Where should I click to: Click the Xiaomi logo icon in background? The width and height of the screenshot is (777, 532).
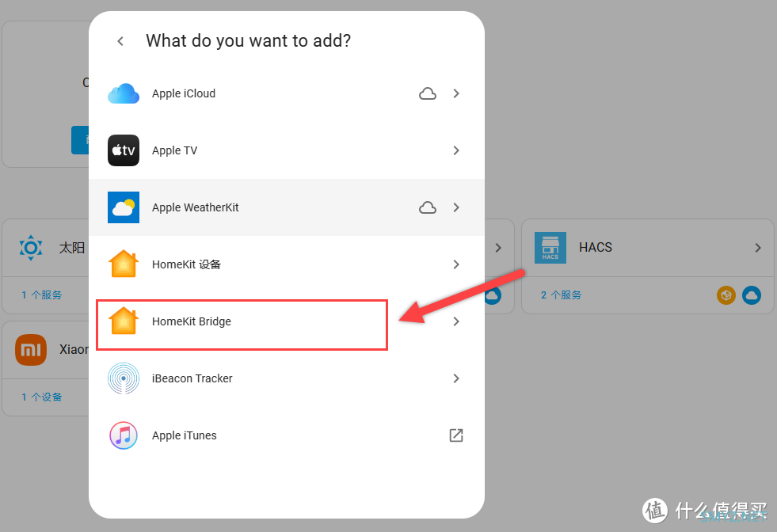[x=31, y=350]
